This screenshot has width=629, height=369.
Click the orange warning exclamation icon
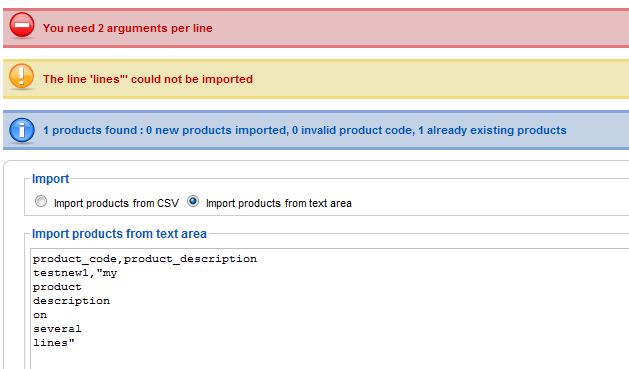click(22, 75)
